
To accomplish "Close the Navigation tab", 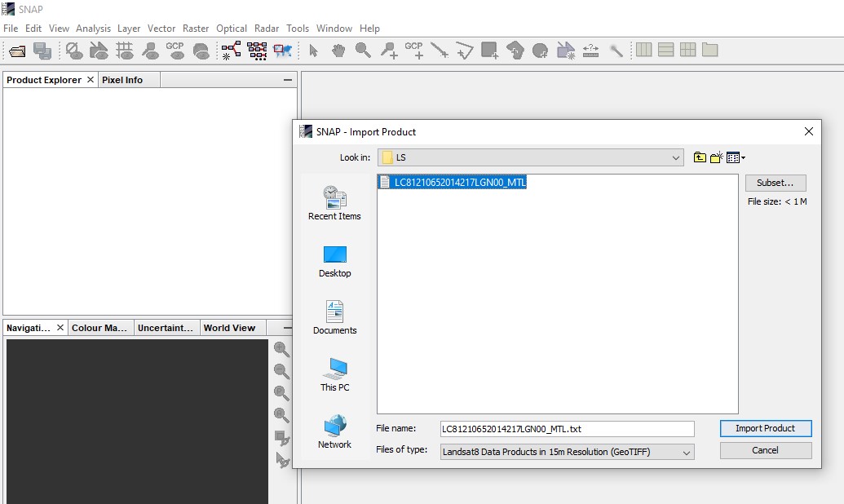I will point(60,327).
